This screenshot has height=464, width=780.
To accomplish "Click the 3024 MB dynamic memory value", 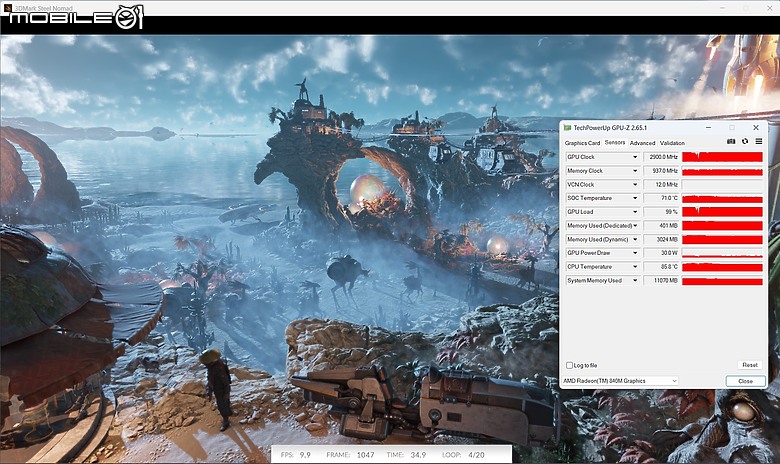I will [661, 240].
